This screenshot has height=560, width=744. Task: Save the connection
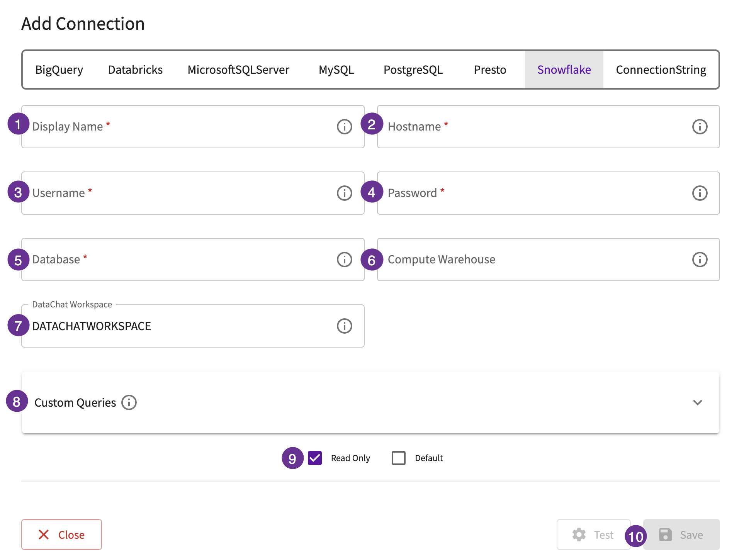pyautogui.click(x=681, y=535)
